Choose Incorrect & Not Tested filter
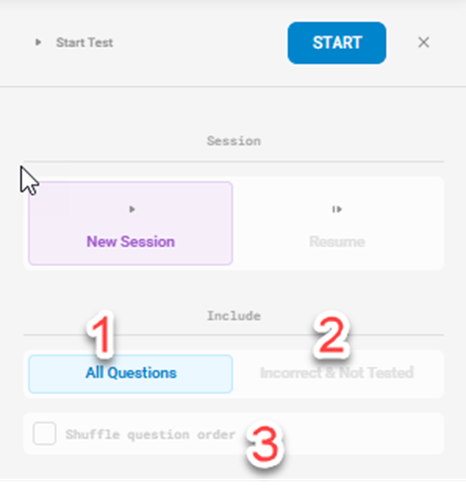This screenshot has height=492, width=466. pyautogui.click(x=337, y=373)
